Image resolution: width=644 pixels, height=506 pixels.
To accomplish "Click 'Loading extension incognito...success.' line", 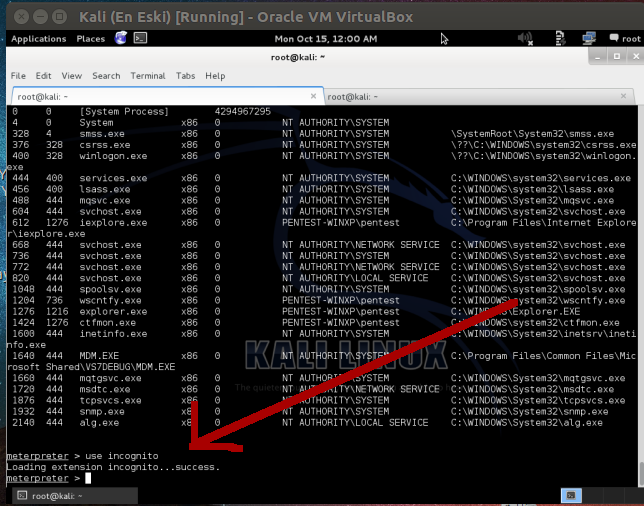I will point(113,467).
